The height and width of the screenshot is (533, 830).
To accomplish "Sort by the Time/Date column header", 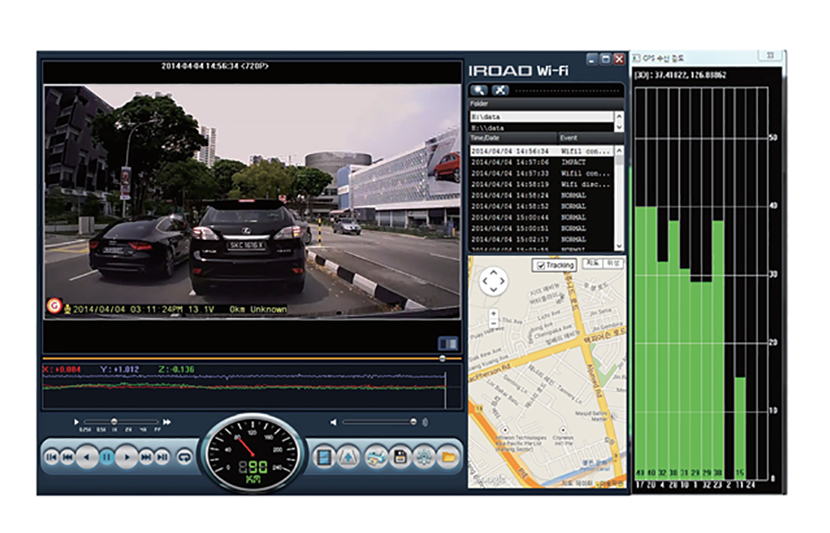I will click(513, 138).
